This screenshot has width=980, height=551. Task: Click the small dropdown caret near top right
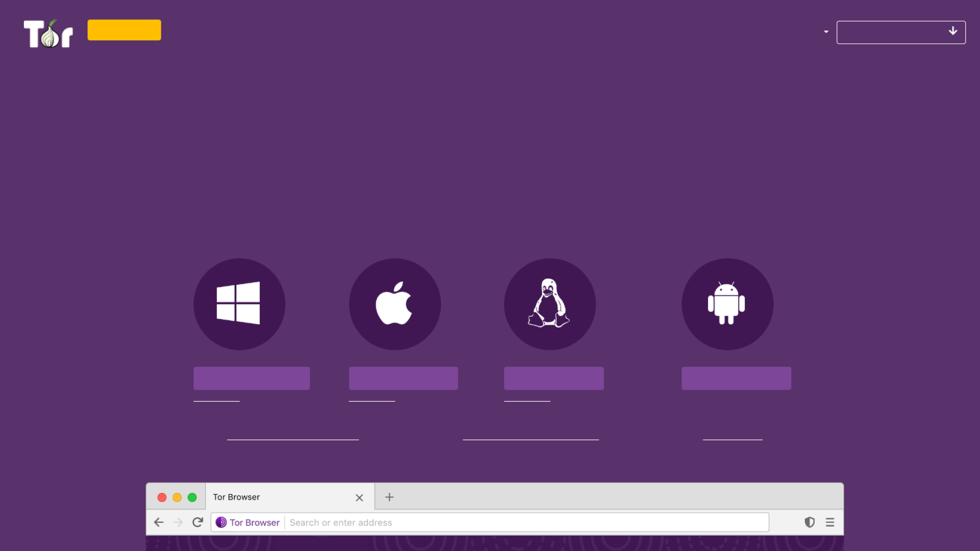825,32
